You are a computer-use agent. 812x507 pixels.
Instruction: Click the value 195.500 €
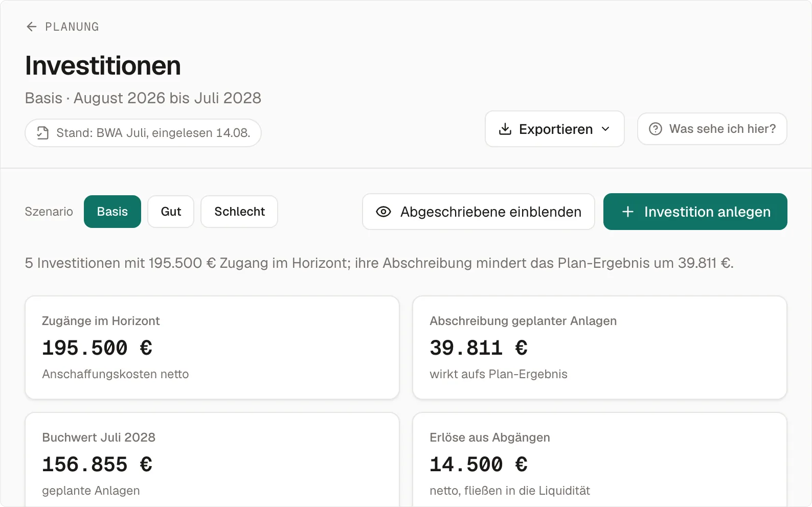tap(97, 348)
